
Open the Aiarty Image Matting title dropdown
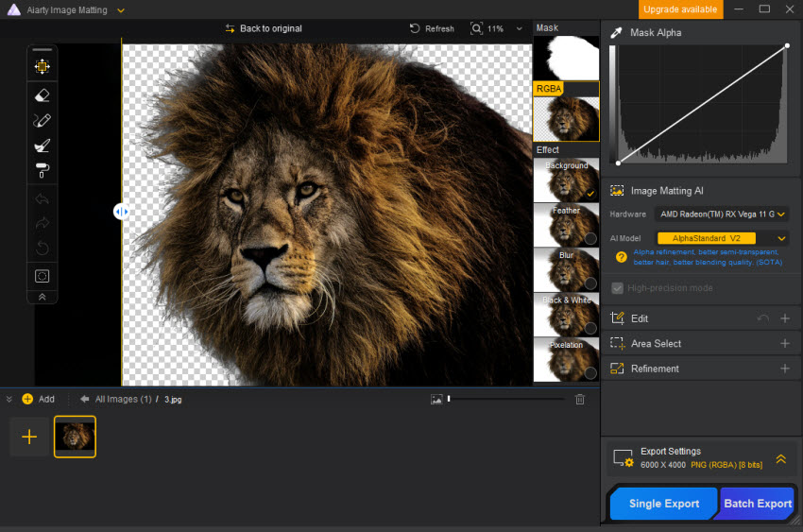click(121, 10)
